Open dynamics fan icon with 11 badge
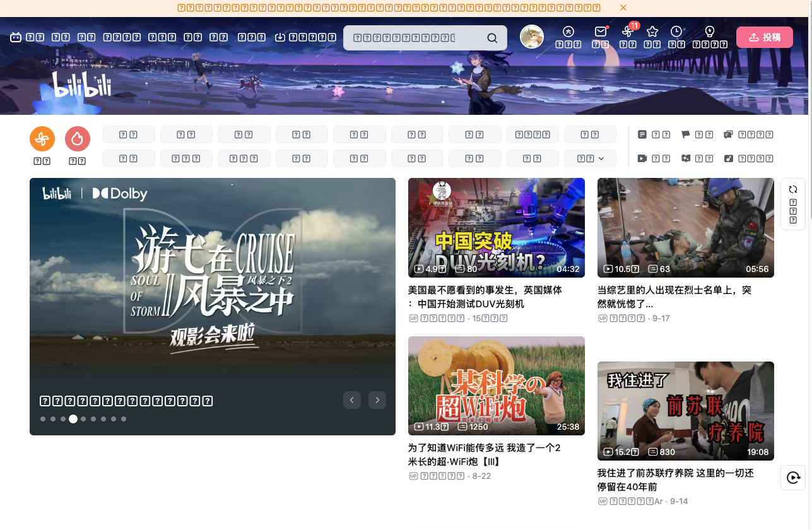 (627, 32)
